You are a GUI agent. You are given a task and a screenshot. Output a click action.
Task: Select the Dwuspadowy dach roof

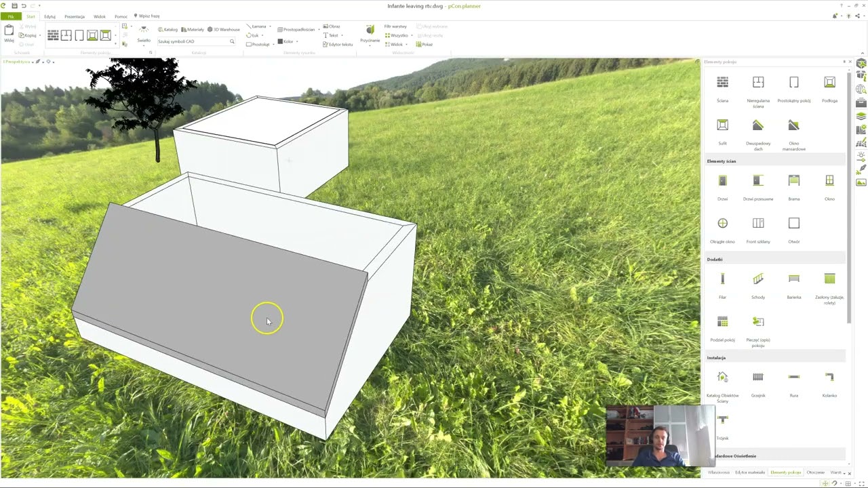pos(758,134)
